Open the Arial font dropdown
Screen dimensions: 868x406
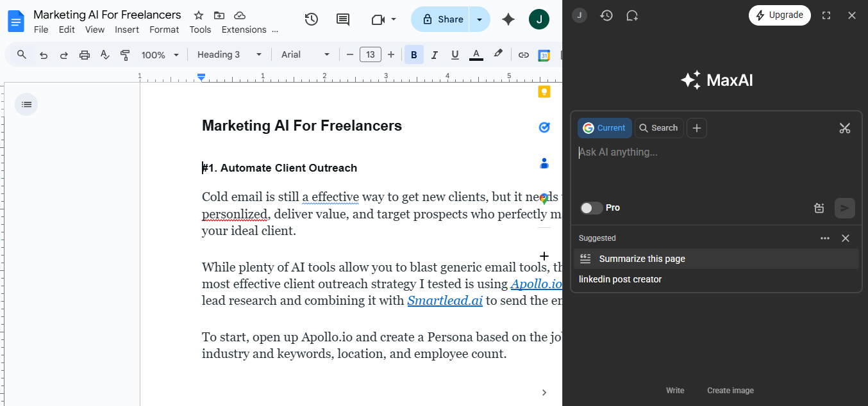tap(305, 55)
